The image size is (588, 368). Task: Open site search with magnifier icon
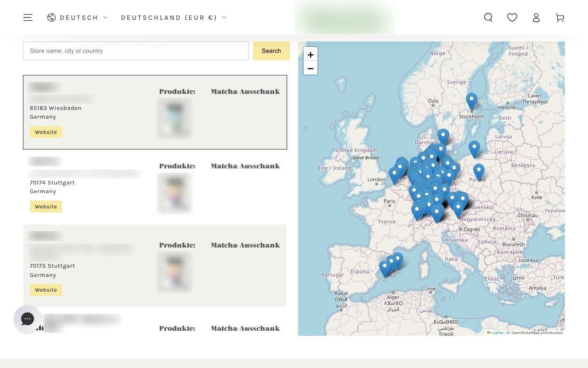pos(488,17)
